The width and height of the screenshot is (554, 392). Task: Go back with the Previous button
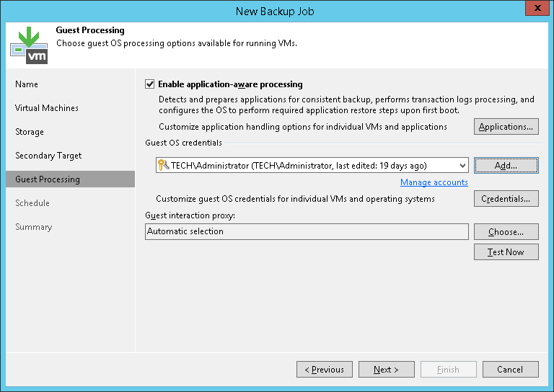click(x=325, y=370)
